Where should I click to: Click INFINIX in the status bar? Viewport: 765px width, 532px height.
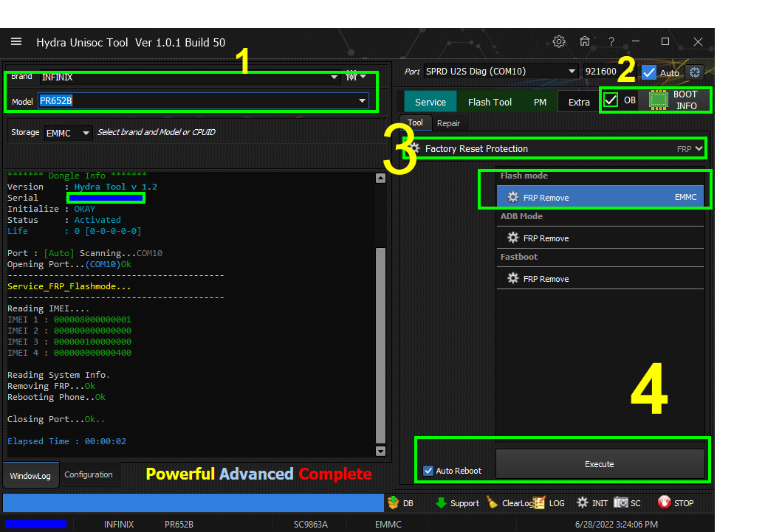point(119,524)
